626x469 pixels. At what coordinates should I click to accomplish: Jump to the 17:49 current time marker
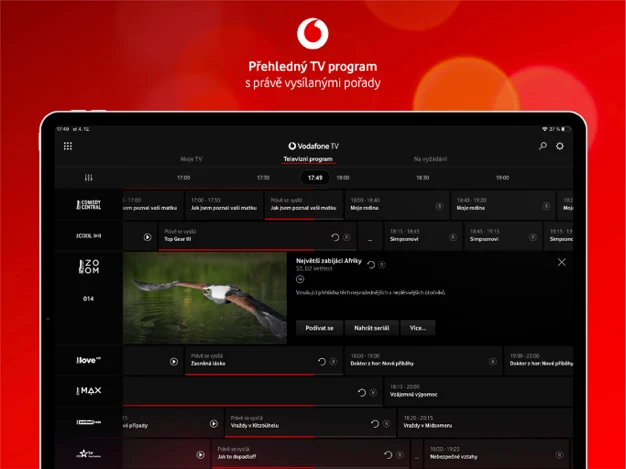pos(315,177)
